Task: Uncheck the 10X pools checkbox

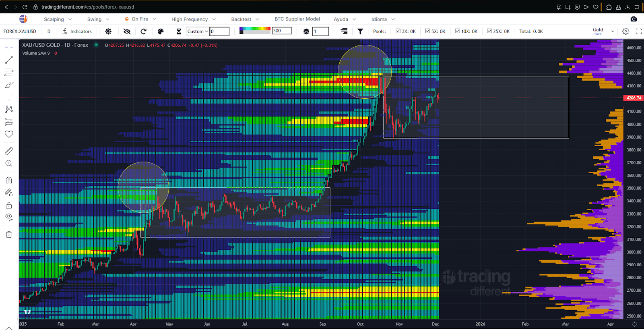Action: pos(457,31)
